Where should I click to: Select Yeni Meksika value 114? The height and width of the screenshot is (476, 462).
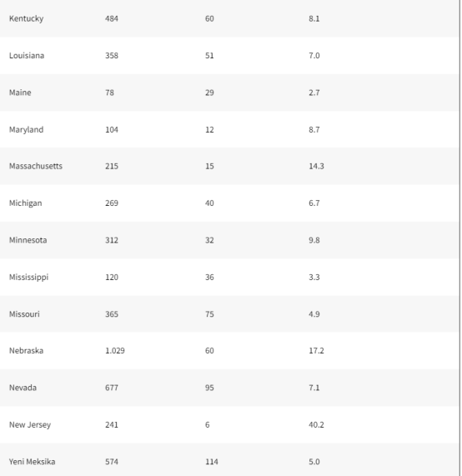[x=212, y=462]
